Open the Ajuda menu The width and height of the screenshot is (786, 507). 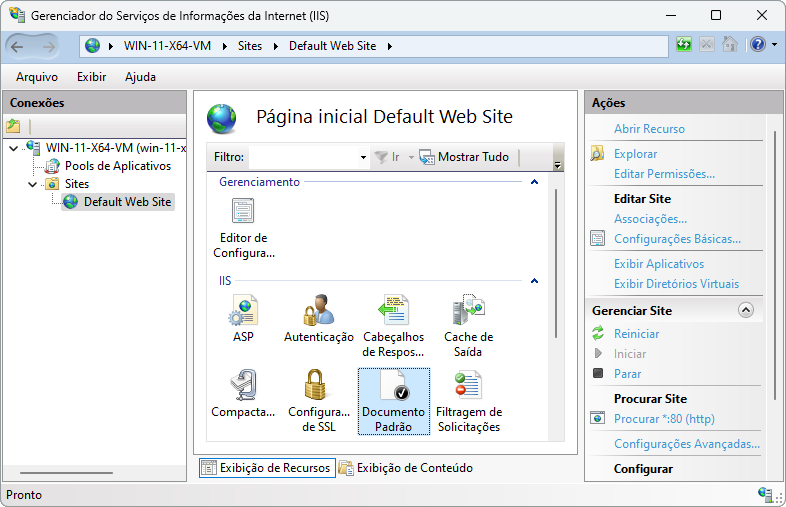140,77
